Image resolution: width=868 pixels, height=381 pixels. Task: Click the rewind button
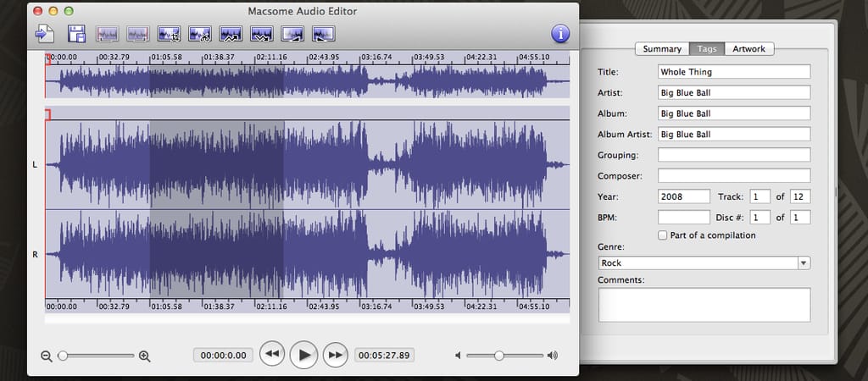tap(271, 355)
